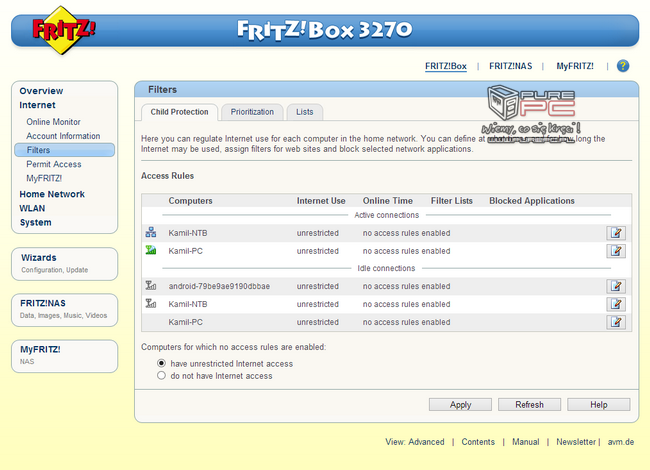Open Permit Access page
Screen dimensions: 650x470
[54, 164]
